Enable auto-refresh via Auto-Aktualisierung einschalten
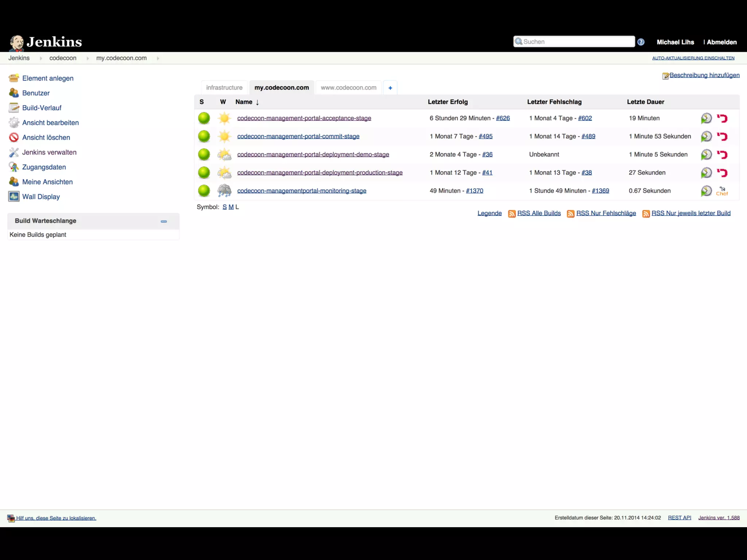Screen dimensions: 747x560 click(x=693, y=58)
